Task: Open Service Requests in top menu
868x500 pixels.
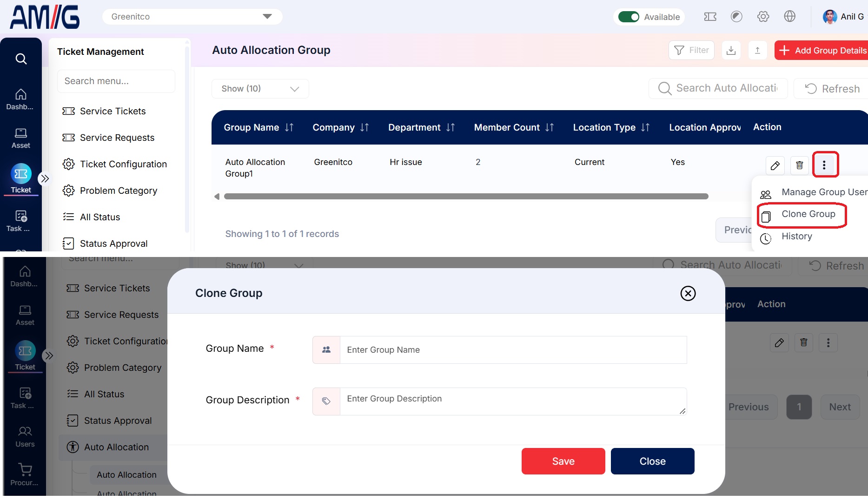Action: tap(108, 138)
